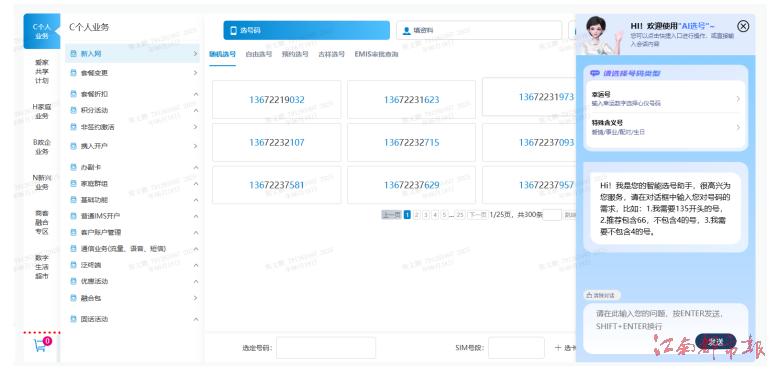Image resolution: width=776 pixels, height=371 pixels.
Task: Switch to the 自由选号 tab
Action: coord(259,54)
